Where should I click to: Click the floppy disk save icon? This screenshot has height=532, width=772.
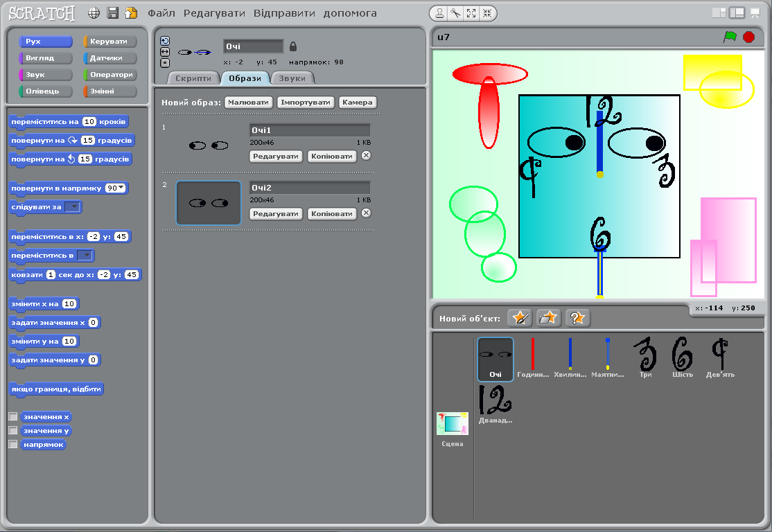[x=112, y=13]
